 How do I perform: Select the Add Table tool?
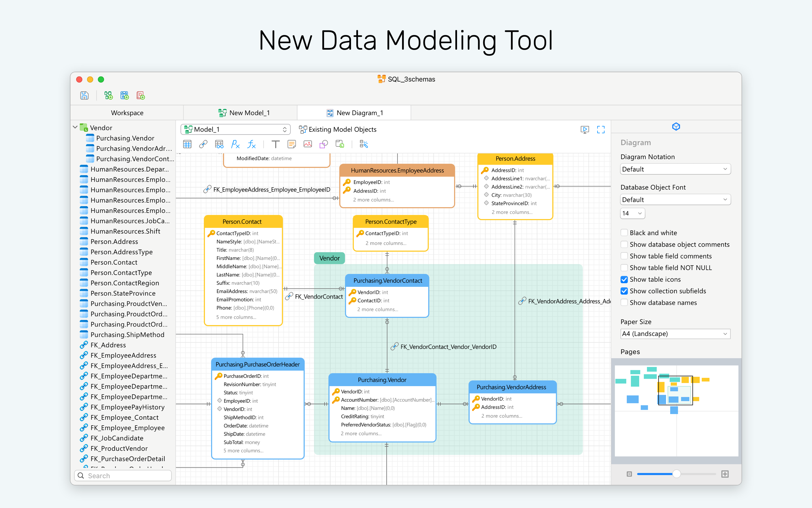pos(187,144)
